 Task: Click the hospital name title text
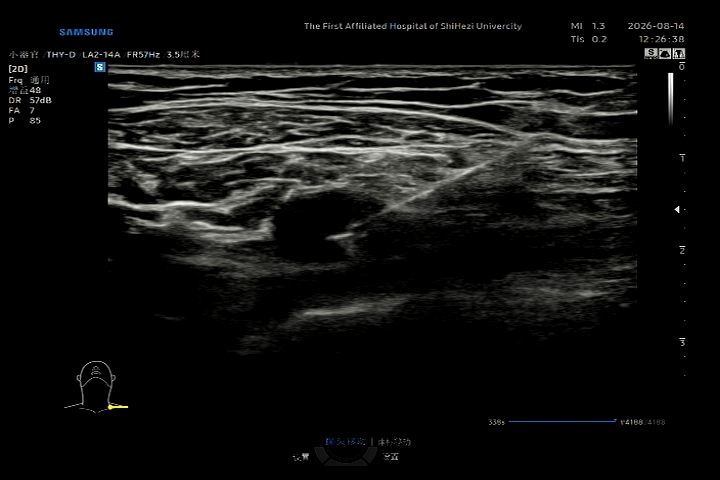(x=413, y=26)
